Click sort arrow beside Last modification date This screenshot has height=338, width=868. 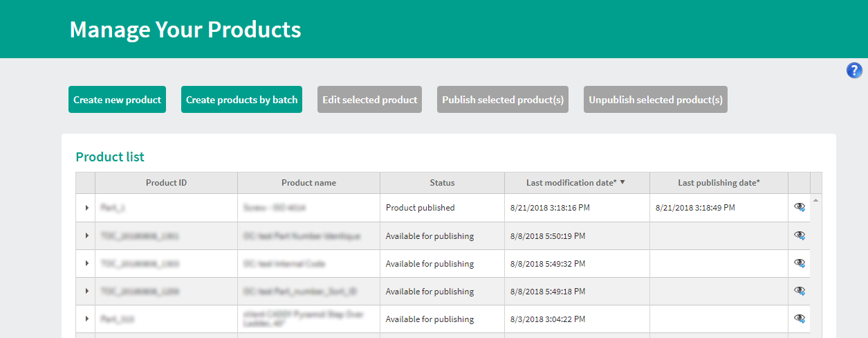(622, 183)
